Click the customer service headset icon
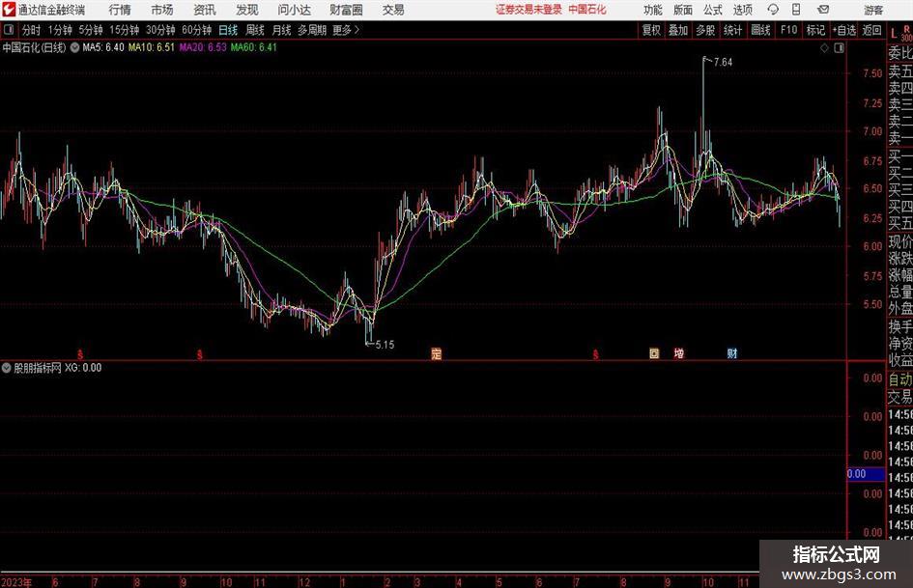 point(773,10)
